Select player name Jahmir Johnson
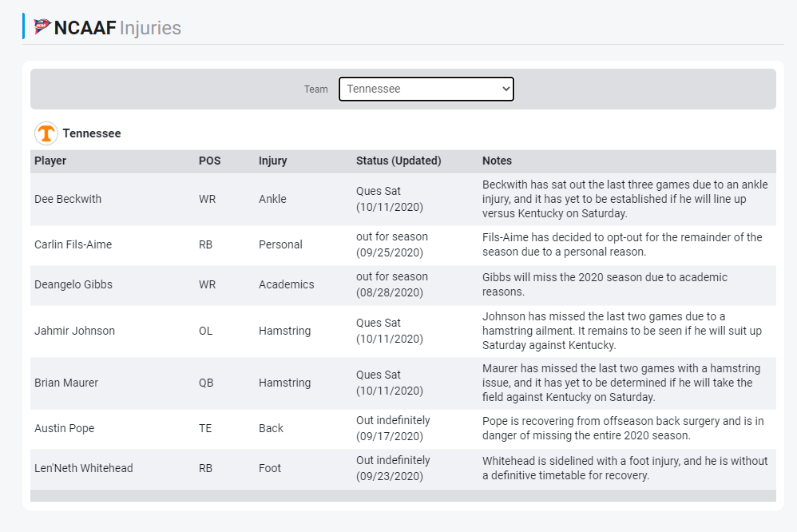The width and height of the screenshot is (797, 532). click(x=74, y=331)
